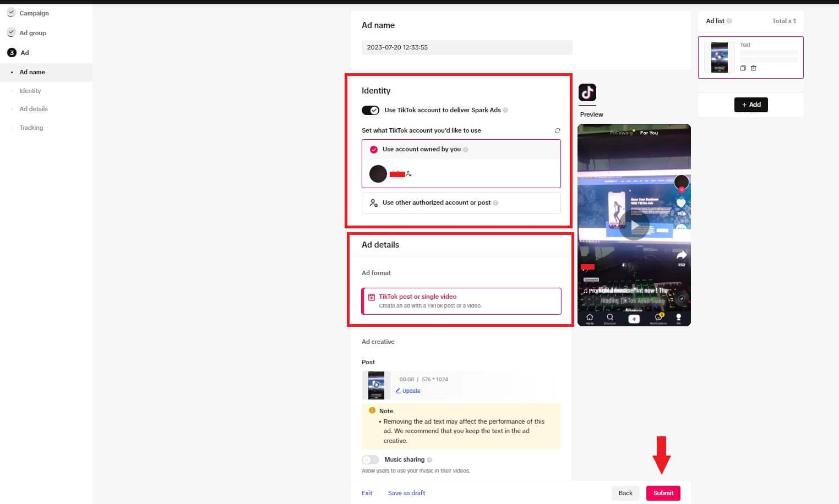
Task: Refresh the TikTok account list
Action: pyautogui.click(x=557, y=130)
